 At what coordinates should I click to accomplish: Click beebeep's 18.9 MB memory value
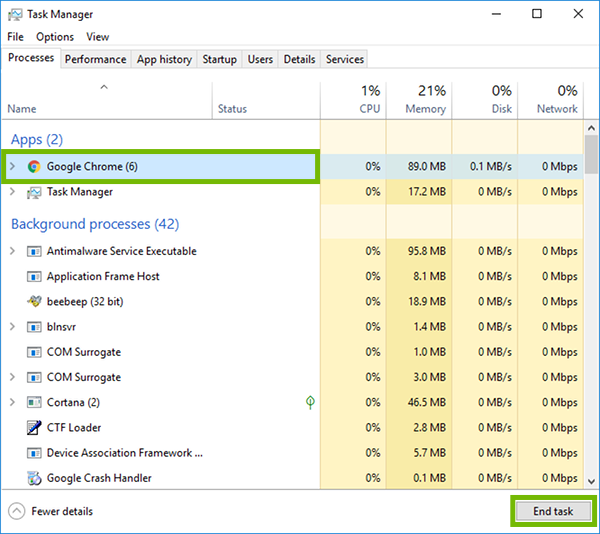[x=427, y=302]
